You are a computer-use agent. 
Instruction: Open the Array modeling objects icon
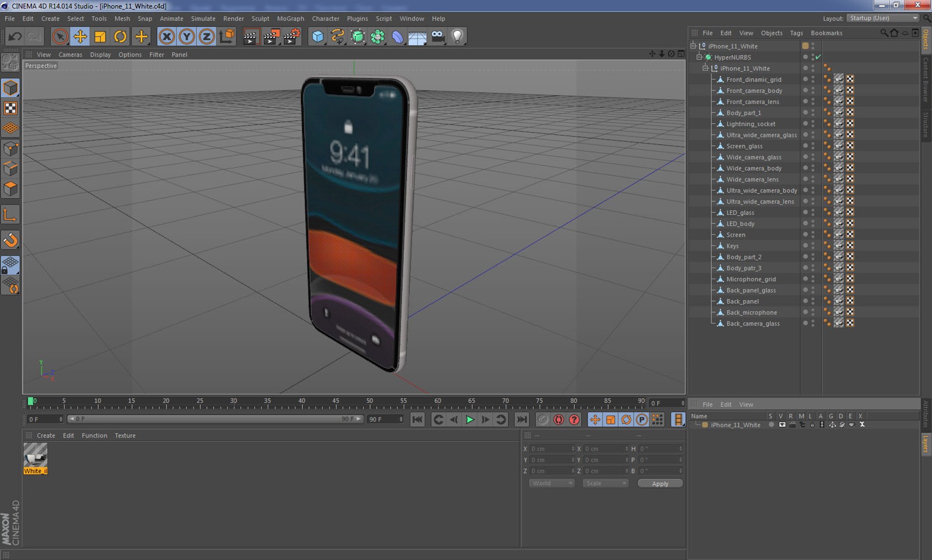(x=378, y=36)
